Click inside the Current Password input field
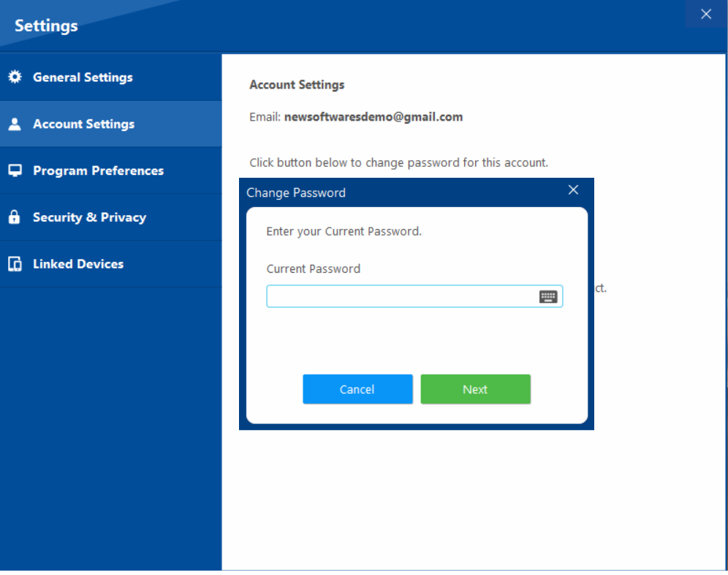Viewport: 728px width, 575px height. point(402,296)
